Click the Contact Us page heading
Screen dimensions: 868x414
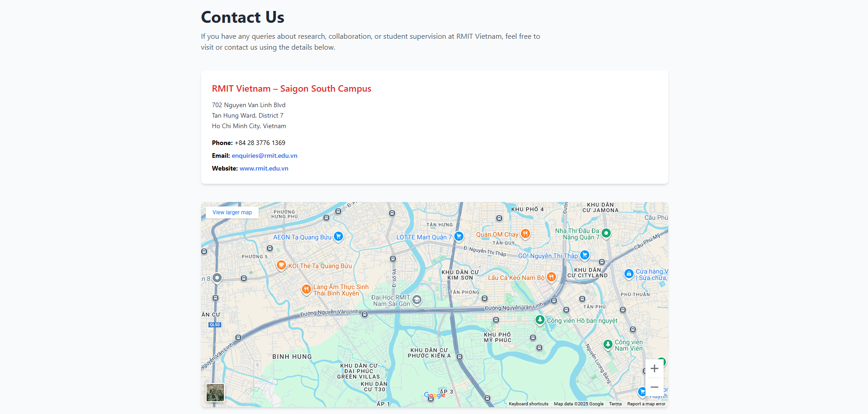(243, 17)
